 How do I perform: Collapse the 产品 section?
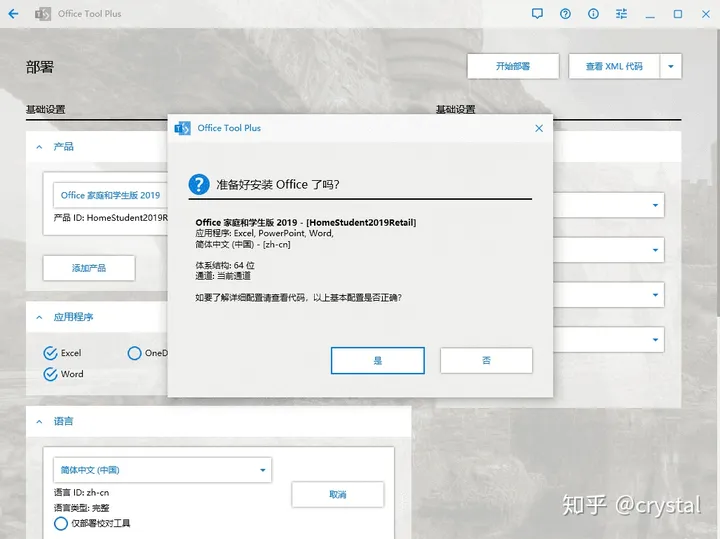click(39, 147)
